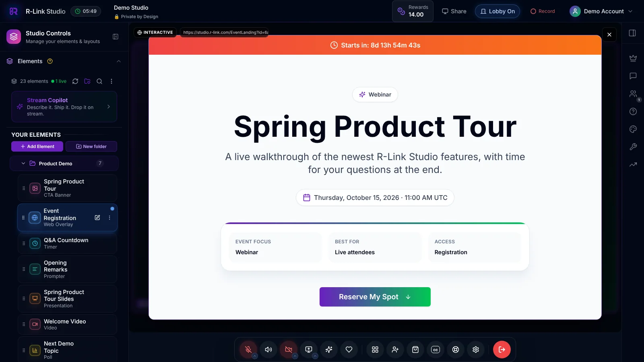Click Reserve My Spot button

tap(375, 297)
